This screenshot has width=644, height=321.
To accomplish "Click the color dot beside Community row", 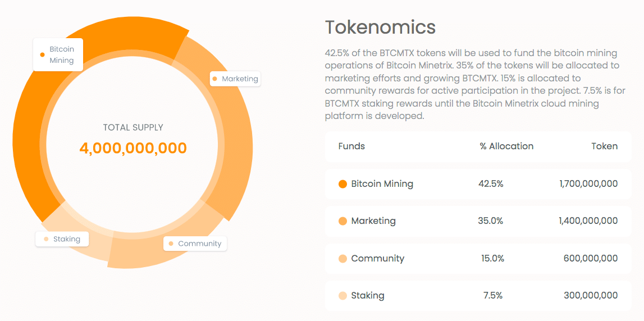I will tap(342, 259).
